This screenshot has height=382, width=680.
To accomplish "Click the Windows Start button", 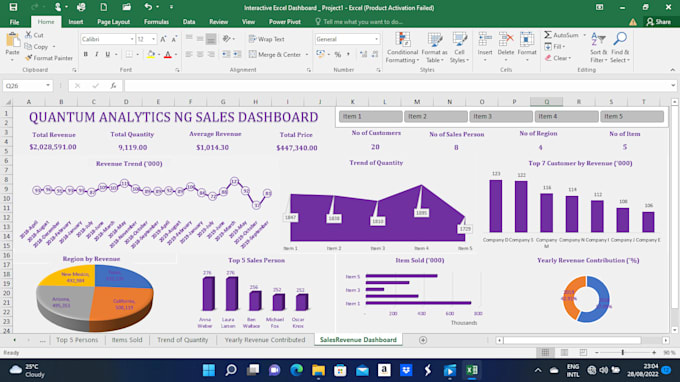I will pos(209,370).
